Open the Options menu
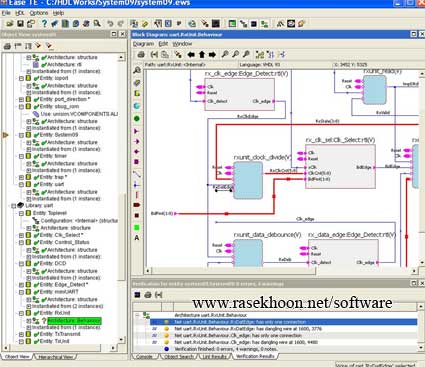Viewport: 425px width, 367px height. pos(39,13)
